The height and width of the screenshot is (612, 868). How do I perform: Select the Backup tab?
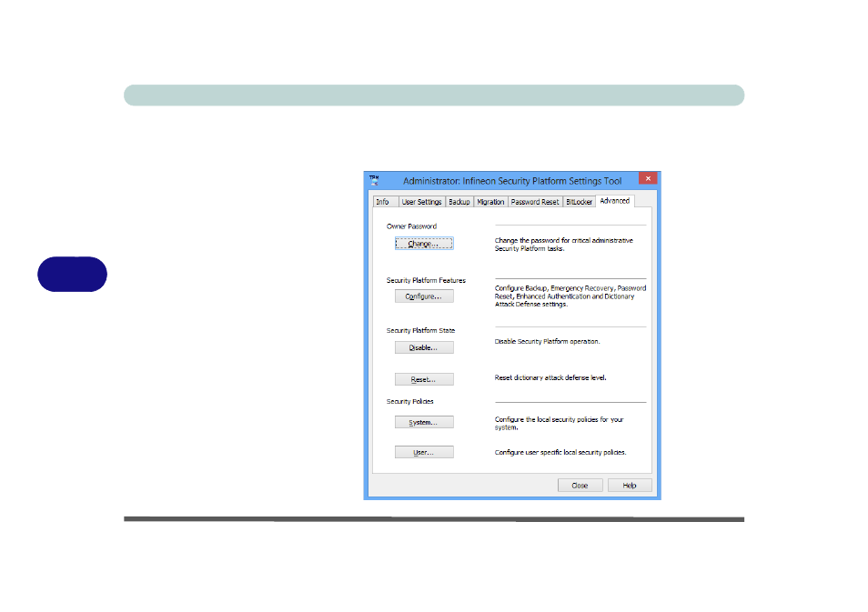[459, 202]
